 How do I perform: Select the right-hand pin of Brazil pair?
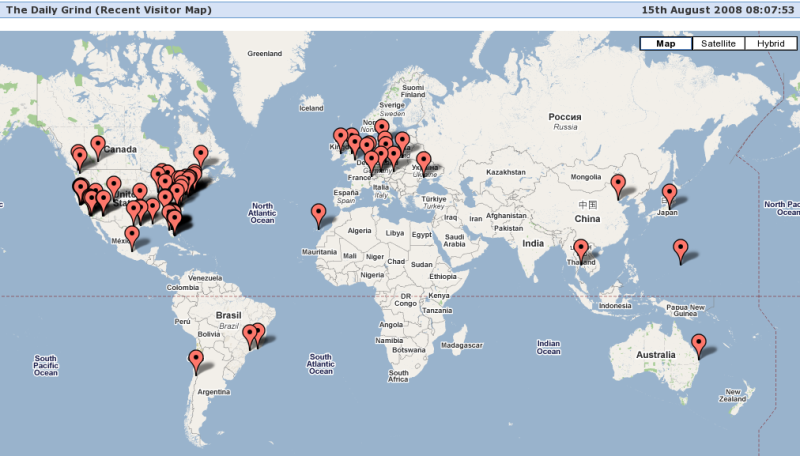click(259, 332)
